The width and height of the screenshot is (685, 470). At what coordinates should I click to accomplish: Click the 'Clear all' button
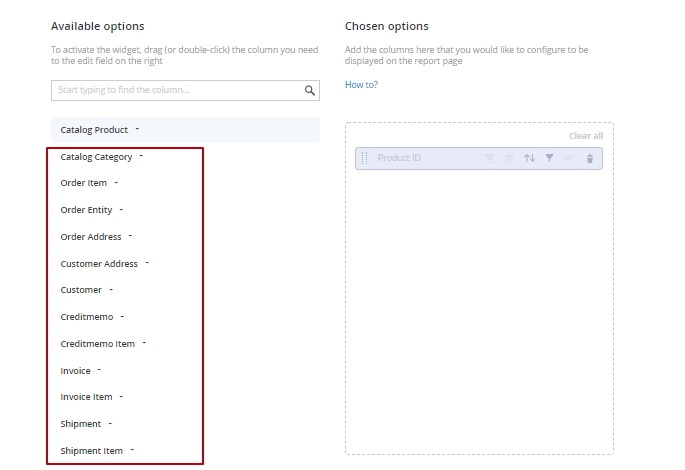click(x=585, y=136)
